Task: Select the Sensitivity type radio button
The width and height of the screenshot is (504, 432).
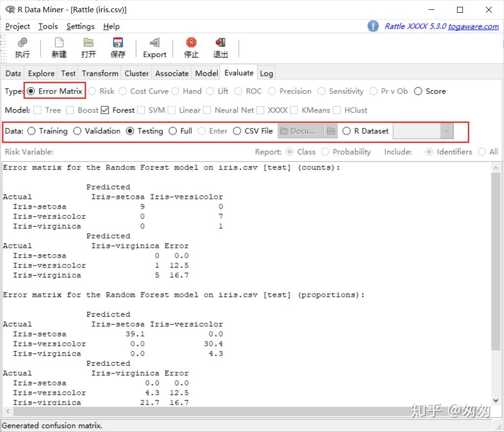Action: (x=321, y=92)
